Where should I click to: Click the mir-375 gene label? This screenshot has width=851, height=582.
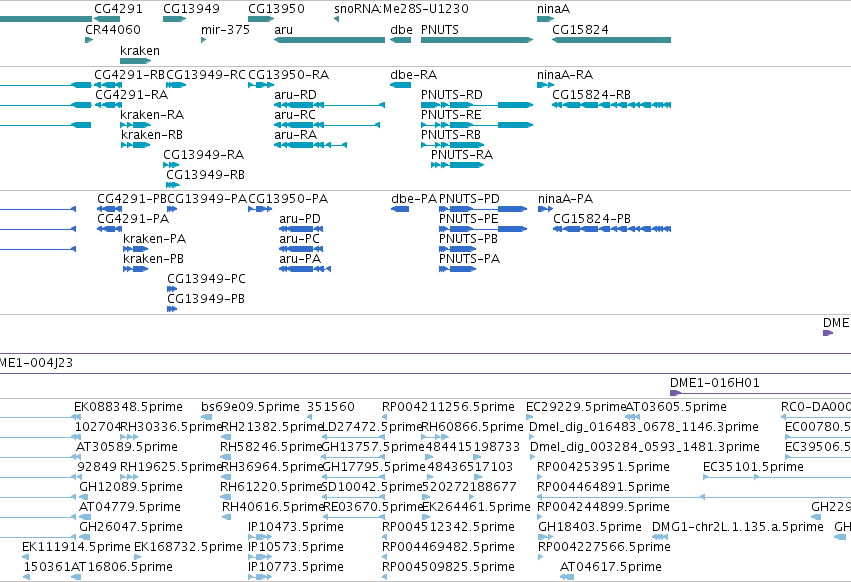click(225, 29)
